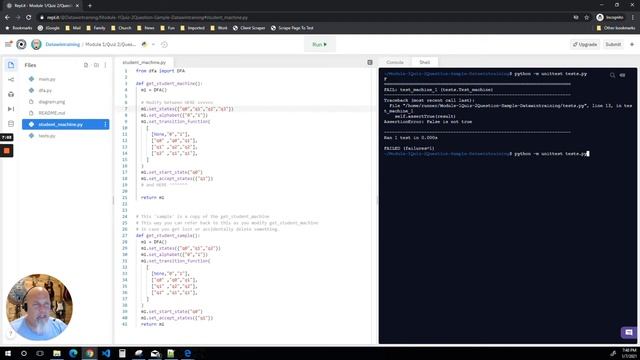
Task: Click the Replit logo icon in header
Action: (x=21, y=44)
